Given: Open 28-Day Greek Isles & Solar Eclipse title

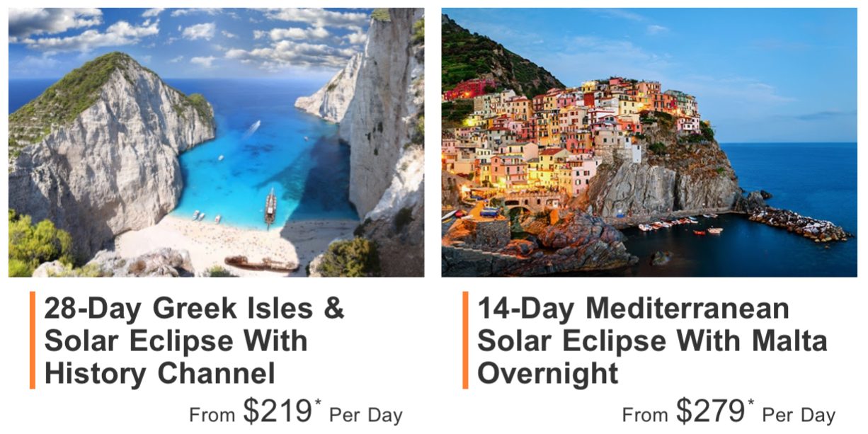Looking at the screenshot, I should (195, 341).
